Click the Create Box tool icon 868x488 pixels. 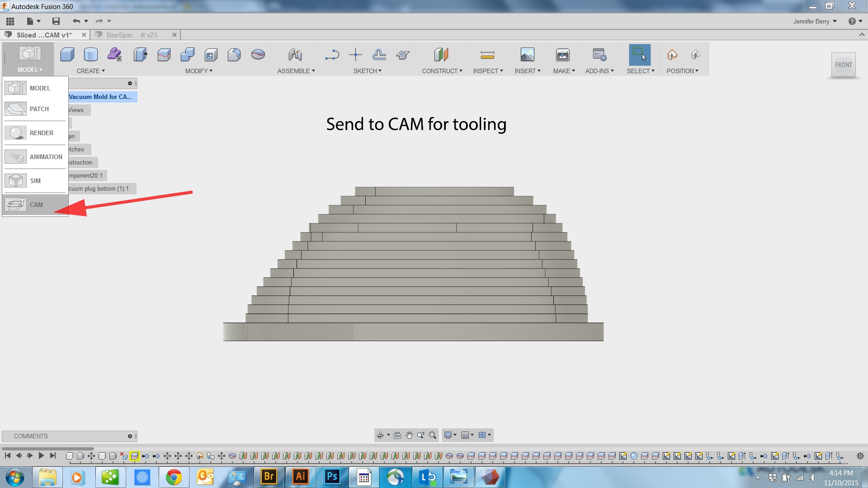pyautogui.click(x=67, y=55)
